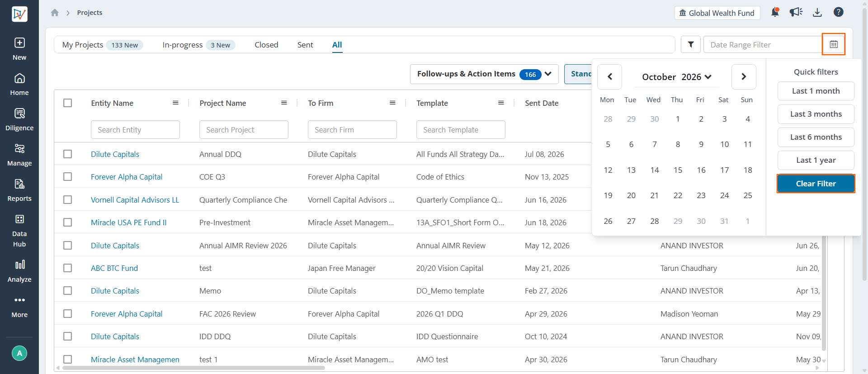Check the Annual AIMR Review 2026 row checkbox

click(68, 246)
